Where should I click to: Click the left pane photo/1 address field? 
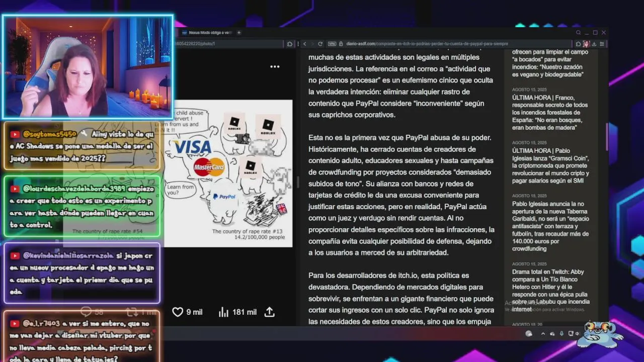pyautogui.click(x=229, y=44)
